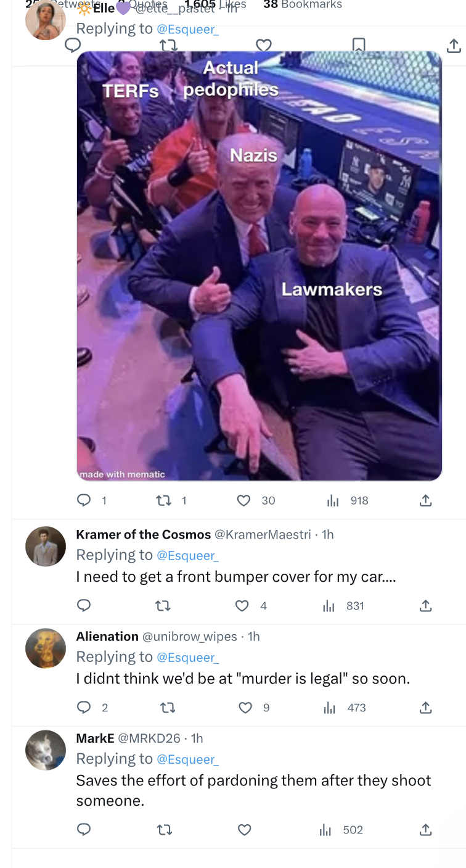The height and width of the screenshot is (868, 466).
Task: Like the meme image tweet with 30 likes
Action: (244, 500)
